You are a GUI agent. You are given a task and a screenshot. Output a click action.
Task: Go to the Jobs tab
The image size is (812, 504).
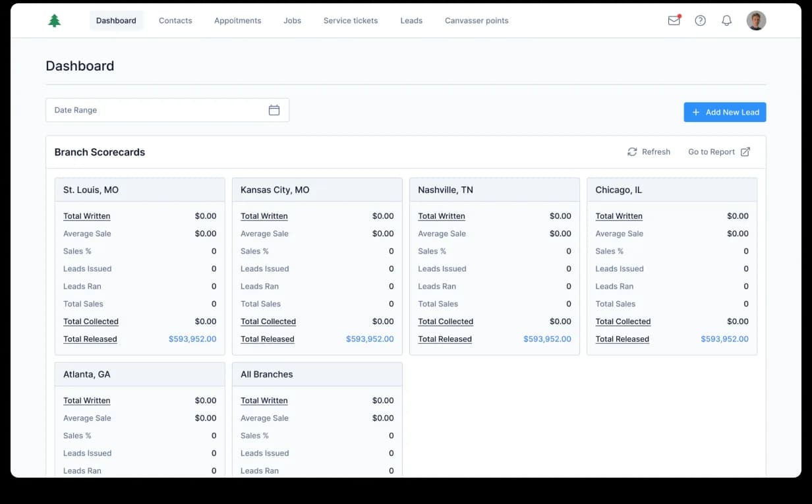pyautogui.click(x=292, y=20)
